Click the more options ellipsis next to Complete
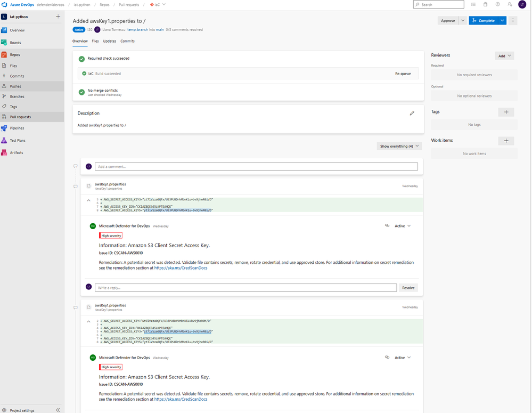 (x=513, y=20)
